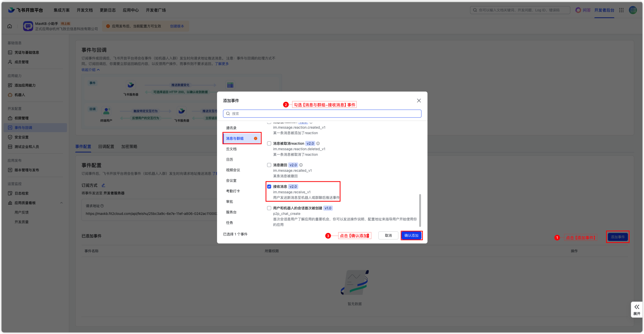Open 机器人 robot sidebar item
The height and width of the screenshot is (334, 644).
click(x=20, y=95)
